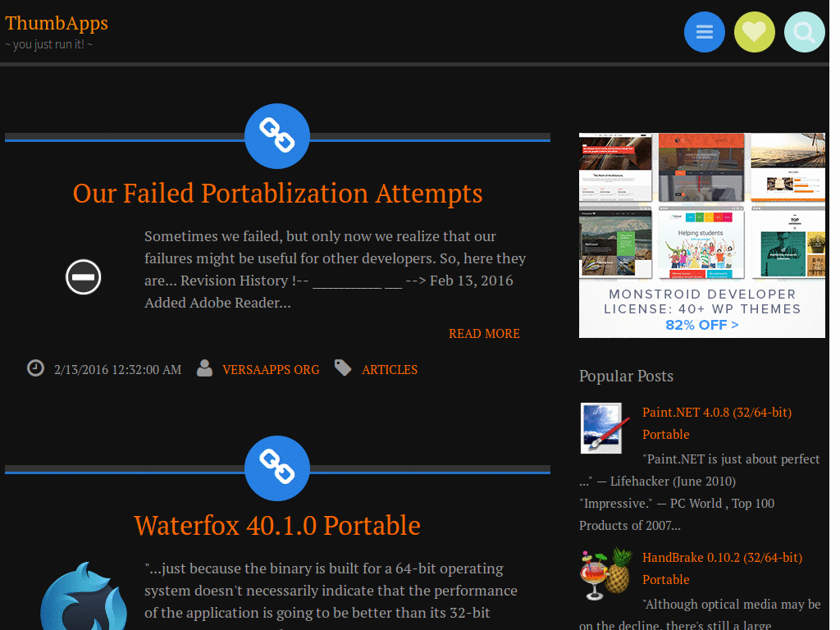Click the no-entry icon beside Failed Portablization excerpt
The width and height of the screenshot is (840, 630).
click(83, 277)
